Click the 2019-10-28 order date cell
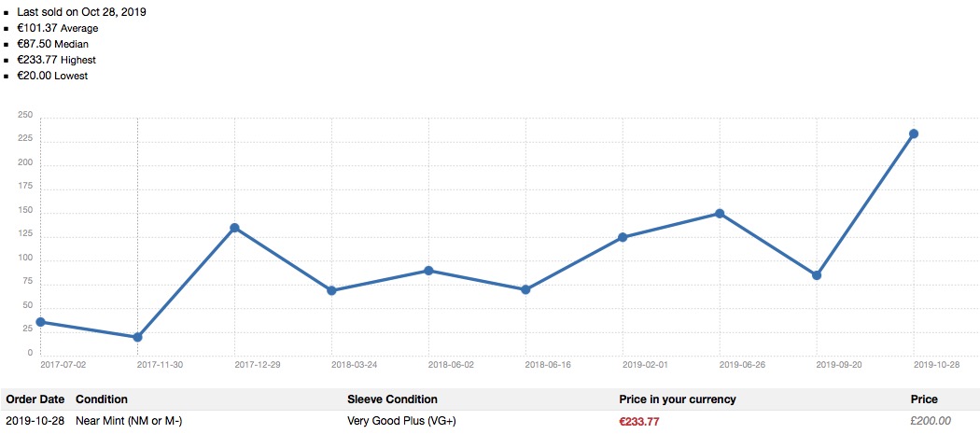This screenshot has width=980, height=434. [x=35, y=422]
